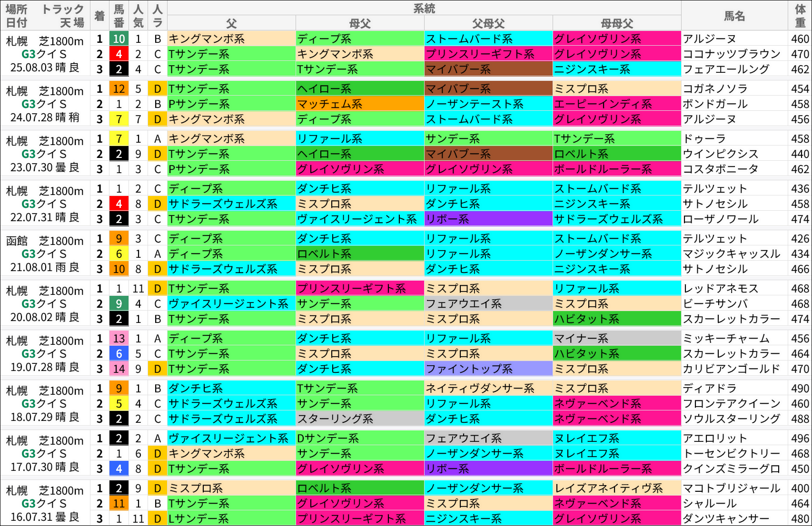812x526 pixels.
Task: Click the レイズアネイティヴ系 cell
Action: click(x=617, y=488)
